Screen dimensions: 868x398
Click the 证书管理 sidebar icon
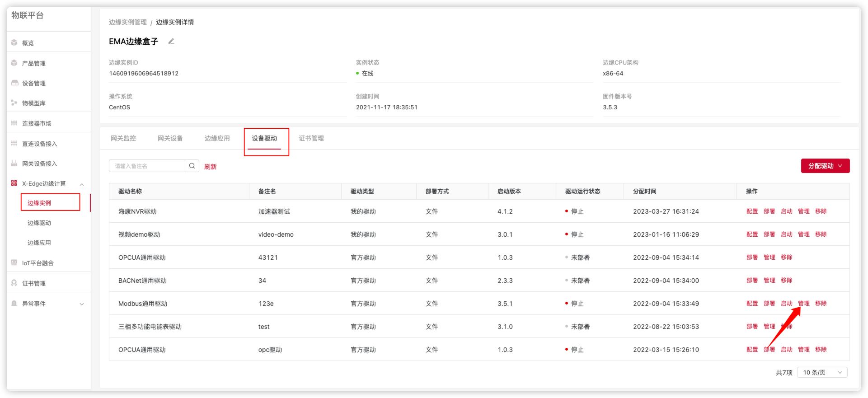[x=14, y=283]
